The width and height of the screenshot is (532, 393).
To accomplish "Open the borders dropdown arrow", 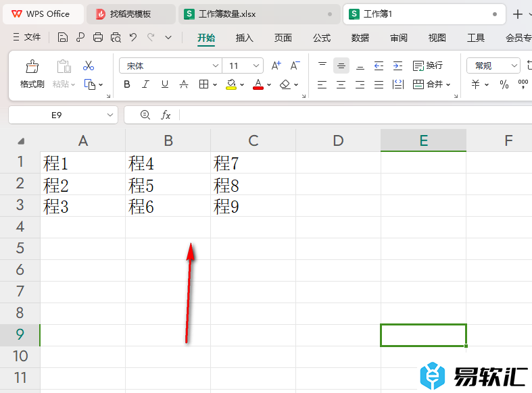I will coord(215,84).
